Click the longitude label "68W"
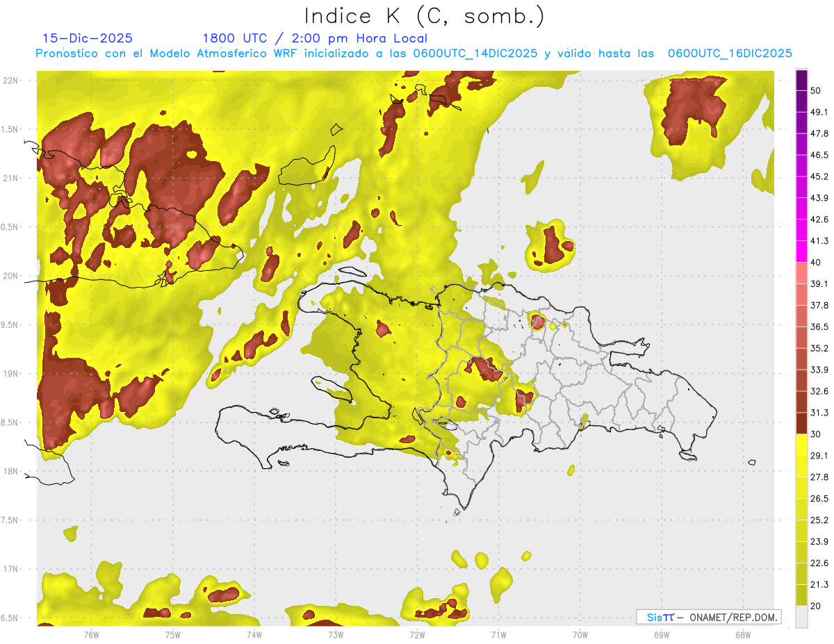Screen dimensions: 834x644 pyautogui.click(x=743, y=635)
